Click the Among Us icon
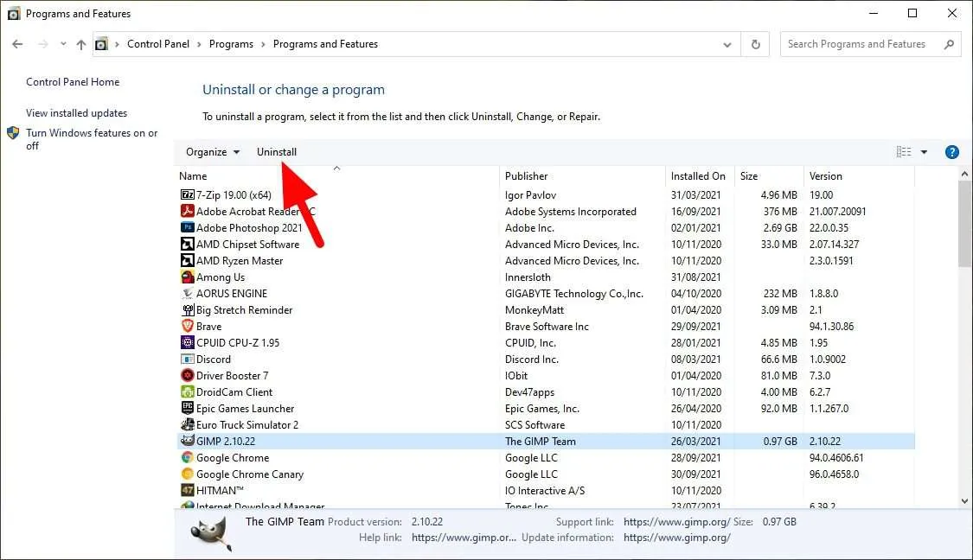Image resolution: width=973 pixels, height=560 pixels. (187, 277)
